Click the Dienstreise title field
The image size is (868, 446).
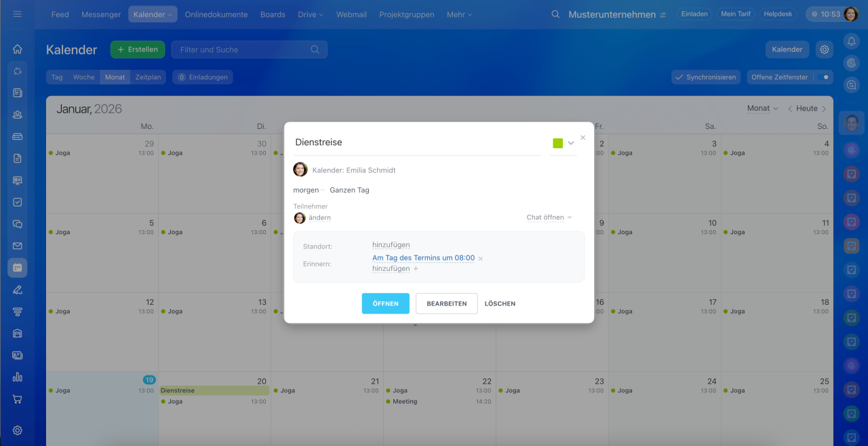(x=417, y=143)
